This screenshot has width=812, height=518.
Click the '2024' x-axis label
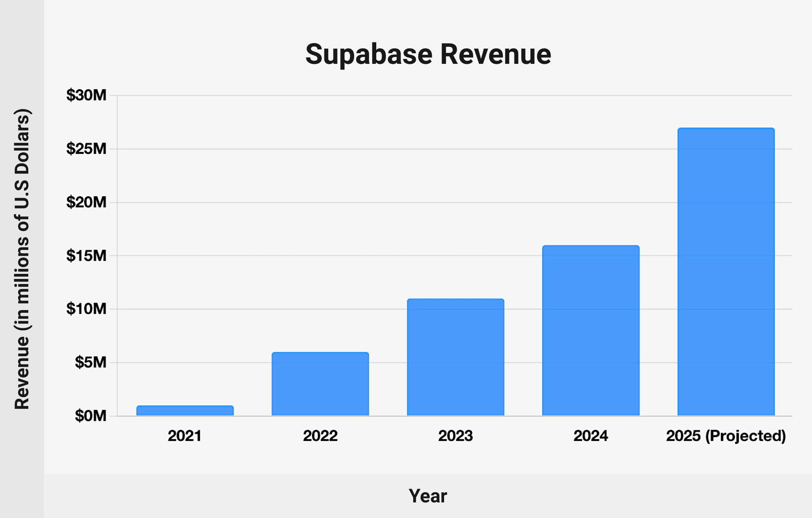(591, 436)
